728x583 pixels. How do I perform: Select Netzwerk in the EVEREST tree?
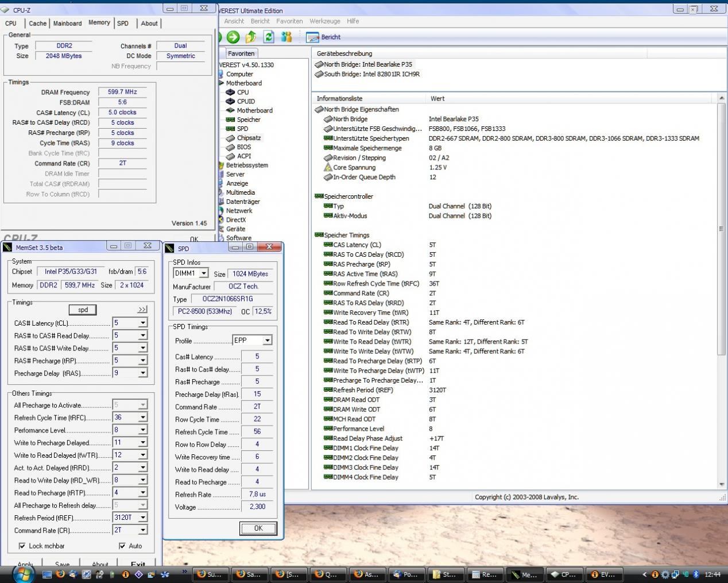[239, 211]
